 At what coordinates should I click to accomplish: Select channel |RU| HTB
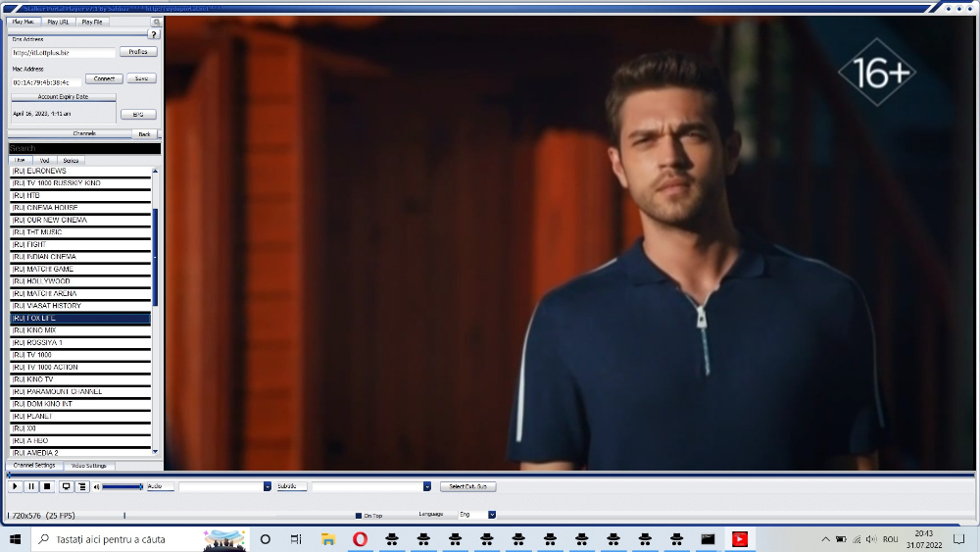click(80, 196)
